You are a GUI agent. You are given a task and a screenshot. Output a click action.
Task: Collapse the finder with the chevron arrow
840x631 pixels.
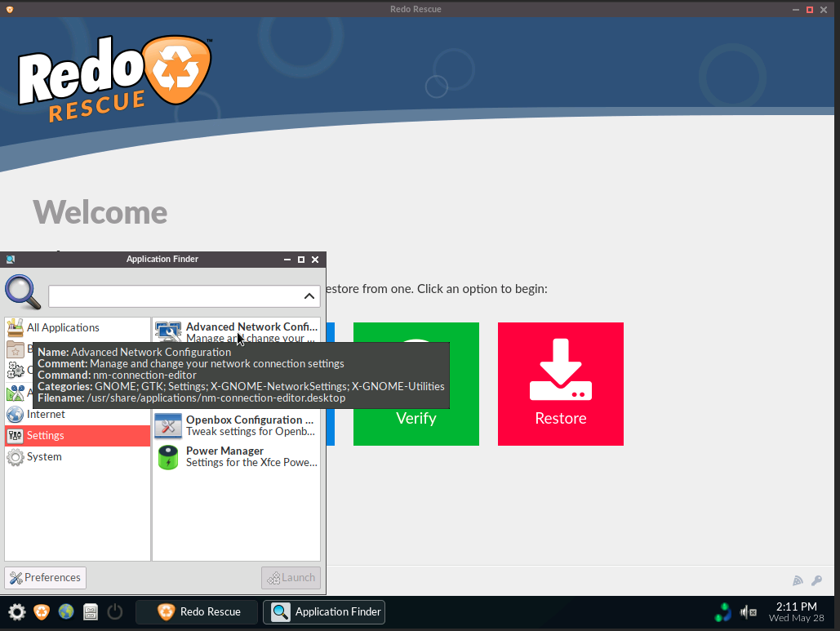click(x=309, y=296)
